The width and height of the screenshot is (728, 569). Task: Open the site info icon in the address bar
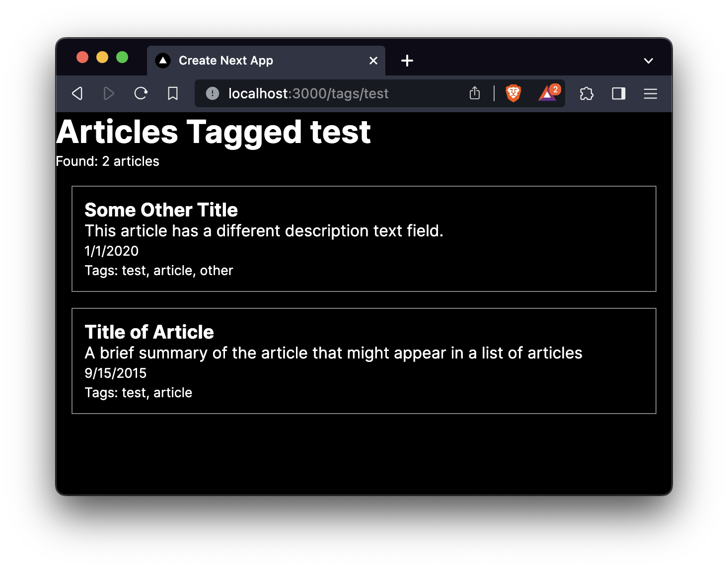213,93
